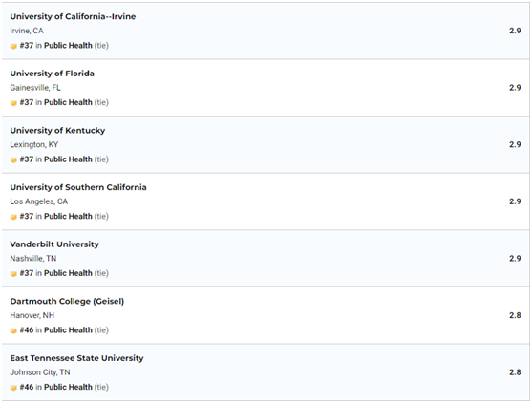The image size is (532, 403).
Task: Click the 2.9 score for University of Kentucky
Action: [515, 145]
